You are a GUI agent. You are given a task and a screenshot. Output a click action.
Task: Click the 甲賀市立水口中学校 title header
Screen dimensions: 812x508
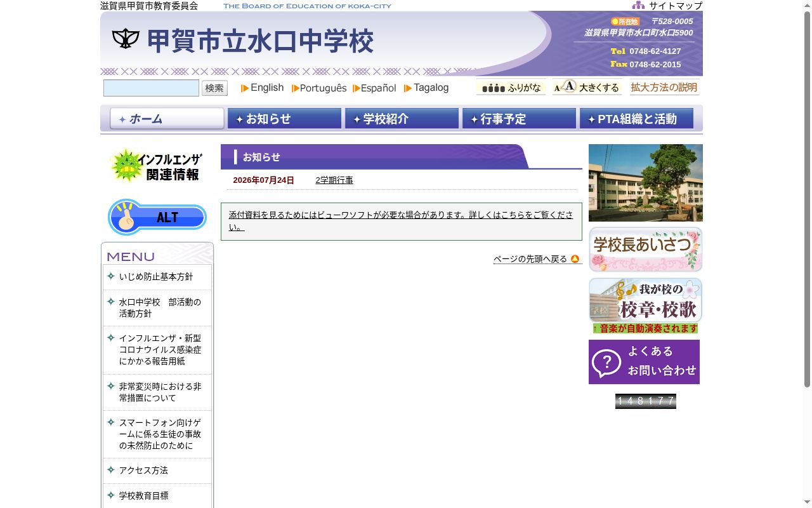pos(260,41)
